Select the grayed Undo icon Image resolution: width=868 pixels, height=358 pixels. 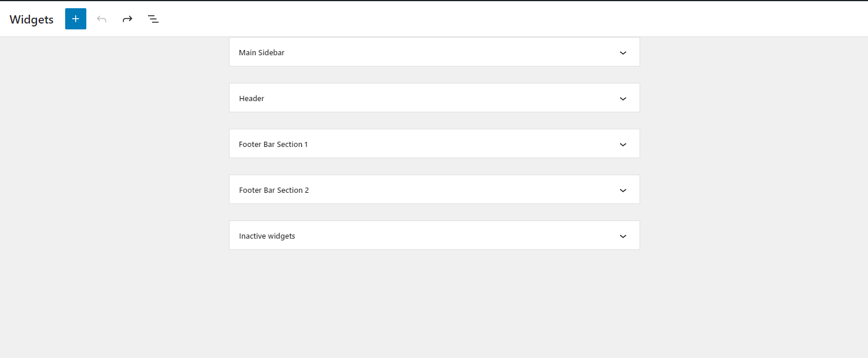tap(102, 18)
